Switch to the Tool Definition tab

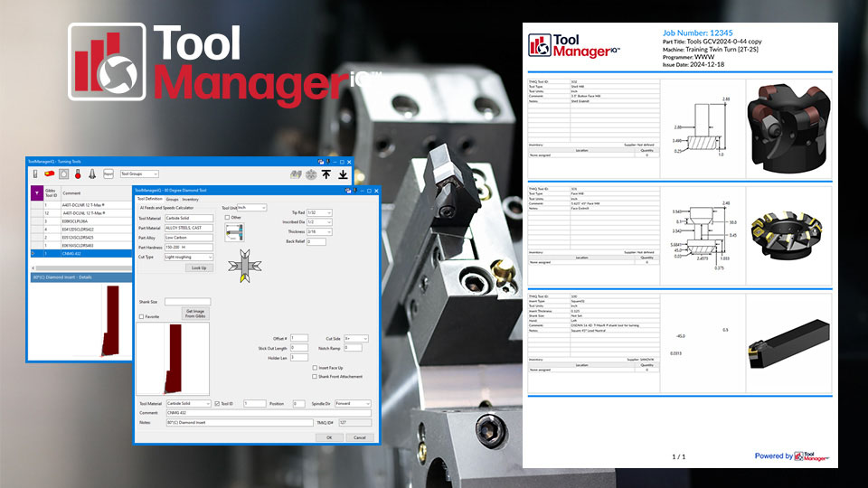[149, 199]
